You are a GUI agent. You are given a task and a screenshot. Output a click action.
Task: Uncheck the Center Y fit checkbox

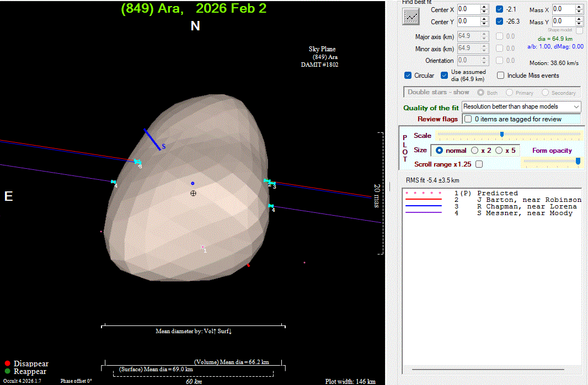[x=500, y=22]
